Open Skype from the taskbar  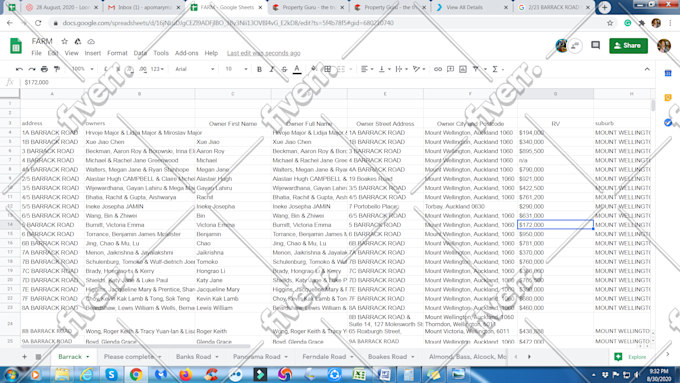111,374
